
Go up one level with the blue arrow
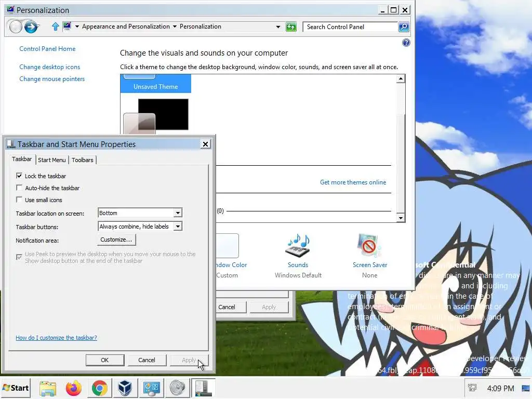(x=56, y=26)
